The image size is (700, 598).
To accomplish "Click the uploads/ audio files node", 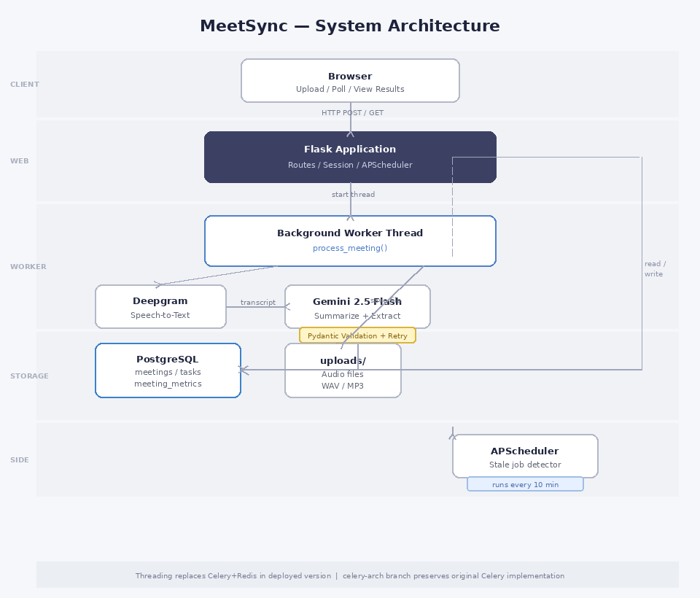I will pos(343,370).
